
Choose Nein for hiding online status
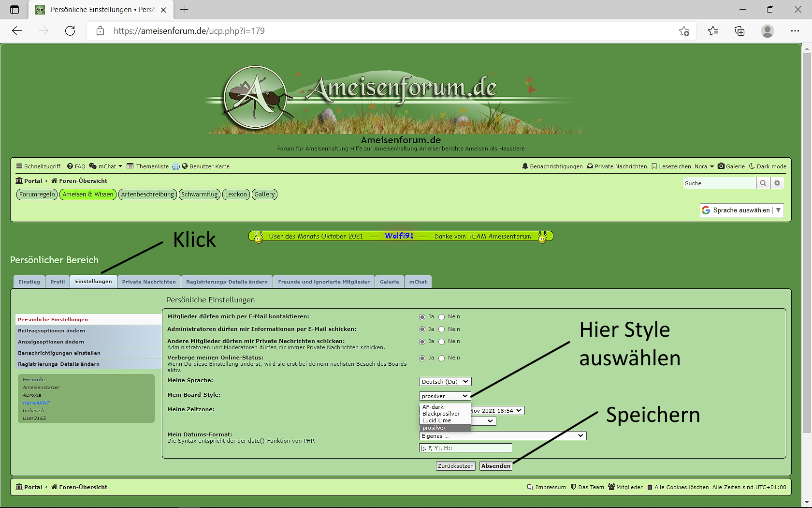(x=441, y=358)
